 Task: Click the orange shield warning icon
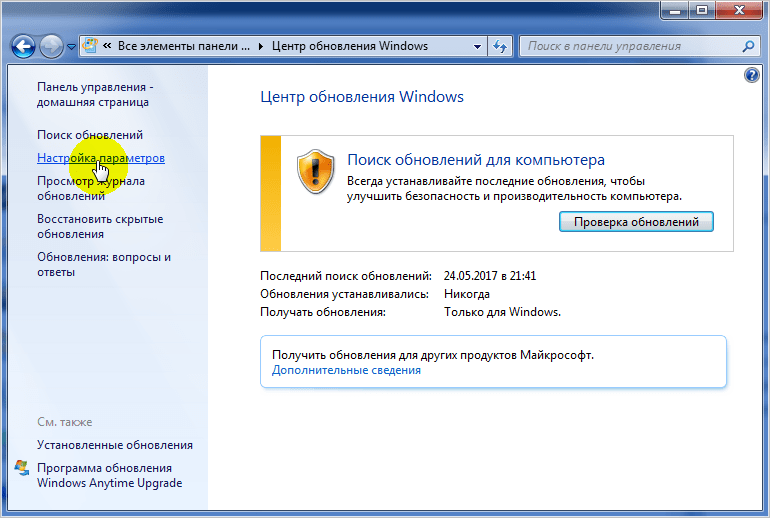315,172
